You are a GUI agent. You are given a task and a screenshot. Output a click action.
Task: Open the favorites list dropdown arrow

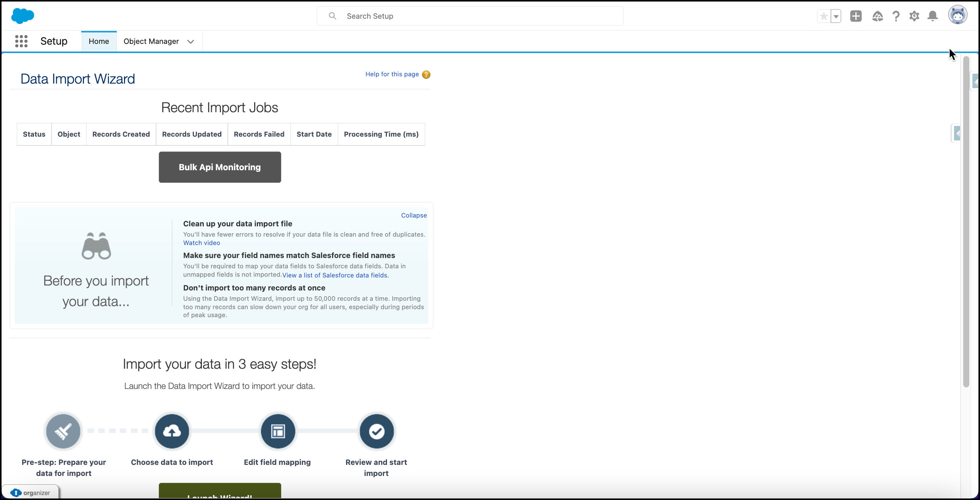836,16
